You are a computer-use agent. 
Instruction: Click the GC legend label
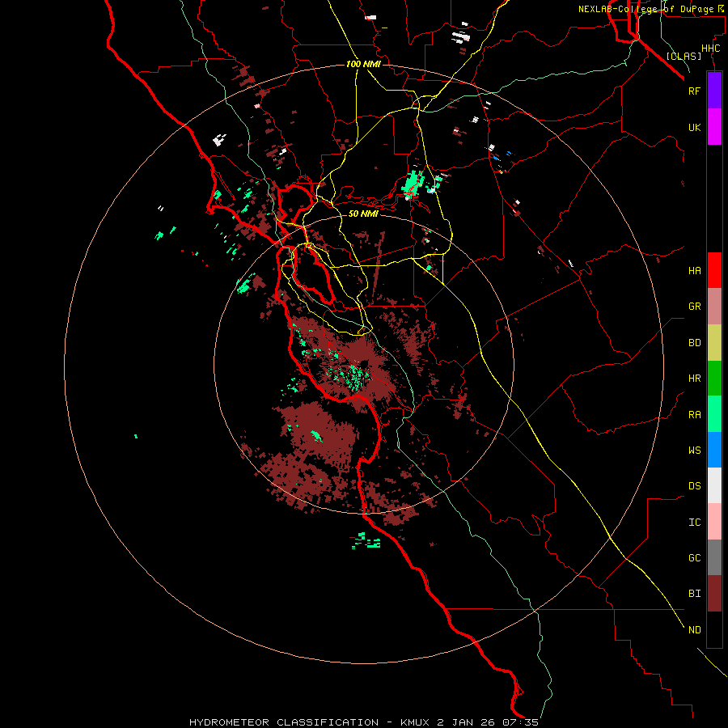click(x=694, y=558)
